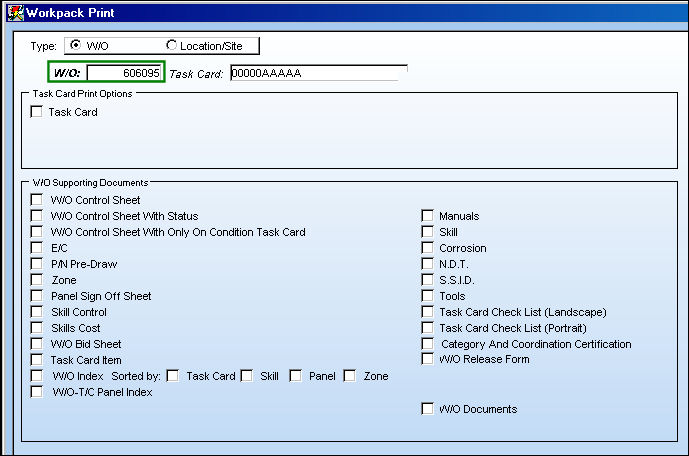
Task: Check W/O Control Sheet With Only On Condition Task Card
Action: coord(36,232)
